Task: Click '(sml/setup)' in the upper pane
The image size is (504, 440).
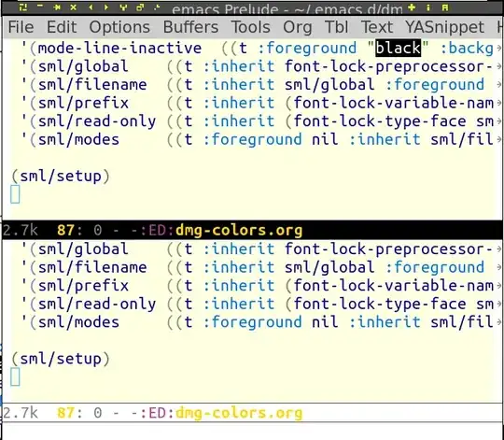Action: coord(61,177)
